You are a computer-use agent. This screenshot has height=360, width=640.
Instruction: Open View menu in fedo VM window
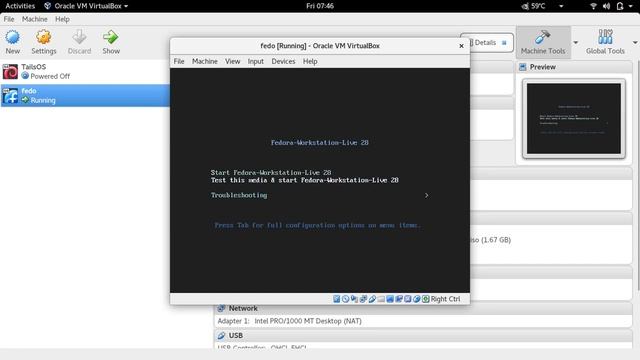[x=232, y=61]
